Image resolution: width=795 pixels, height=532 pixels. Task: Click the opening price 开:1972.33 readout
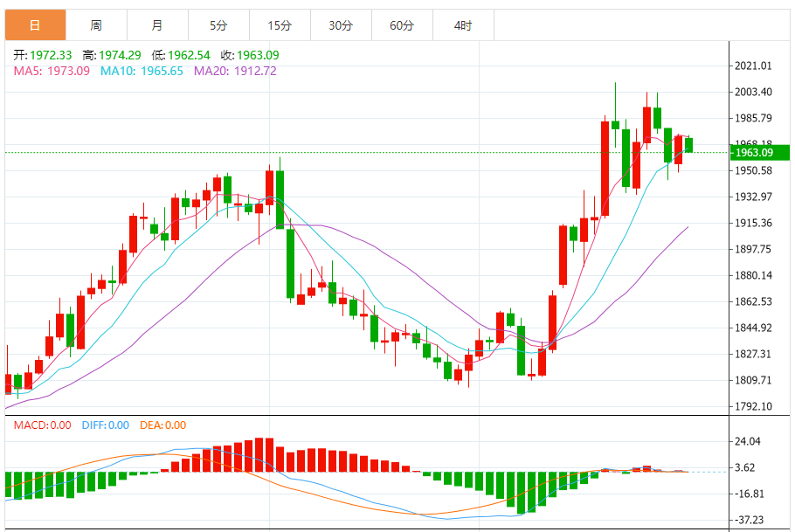pos(43,55)
